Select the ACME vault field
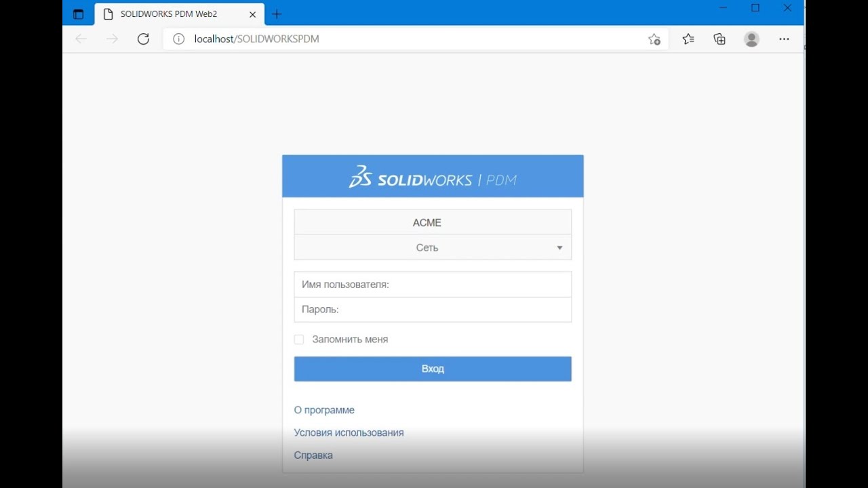 coord(433,222)
